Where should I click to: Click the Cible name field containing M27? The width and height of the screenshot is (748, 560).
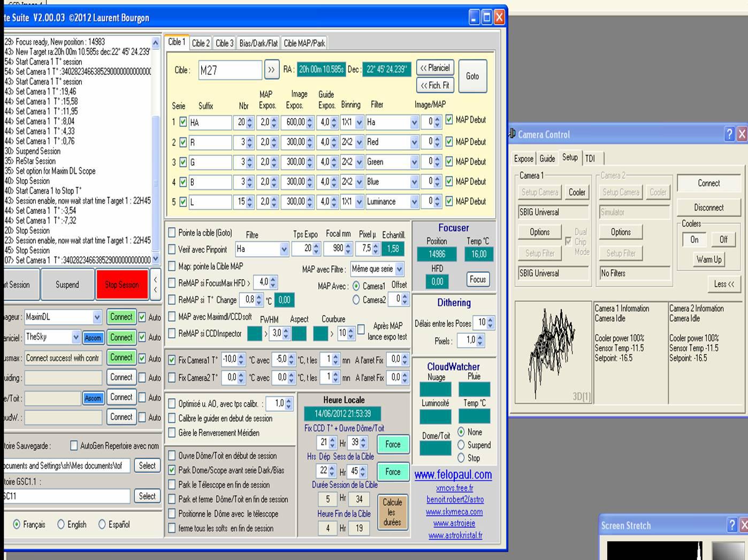click(x=230, y=70)
